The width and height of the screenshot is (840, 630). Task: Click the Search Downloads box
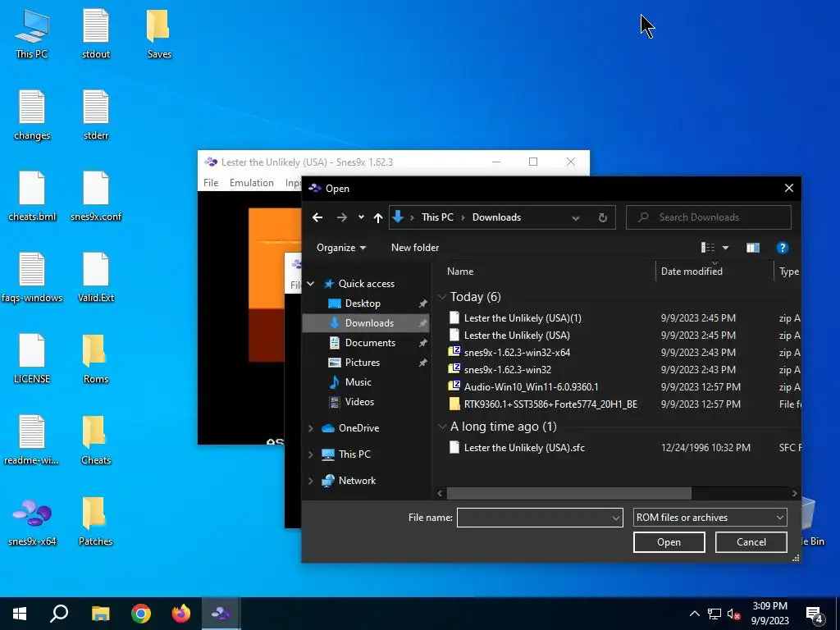pos(708,217)
